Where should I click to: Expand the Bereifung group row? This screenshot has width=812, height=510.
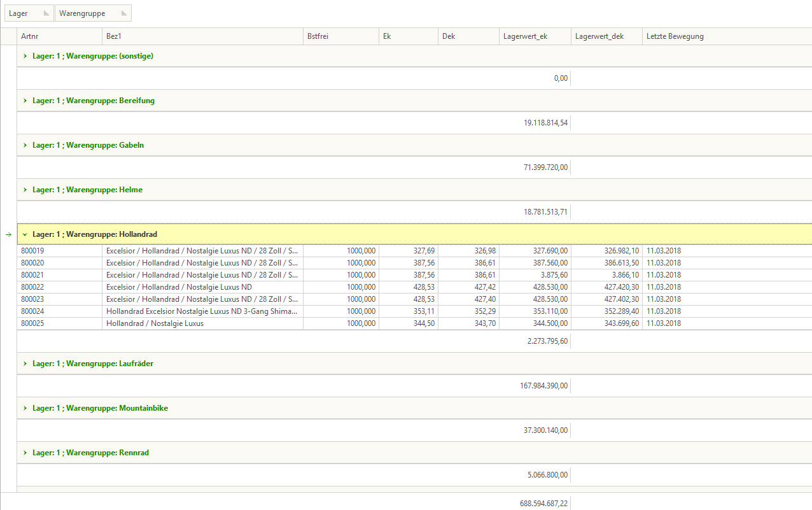coord(25,101)
